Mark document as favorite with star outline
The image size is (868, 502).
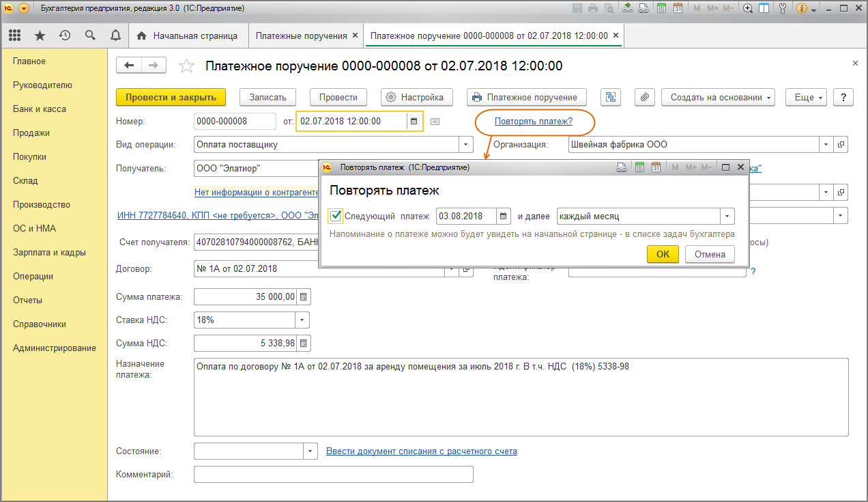click(x=186, y=66)
